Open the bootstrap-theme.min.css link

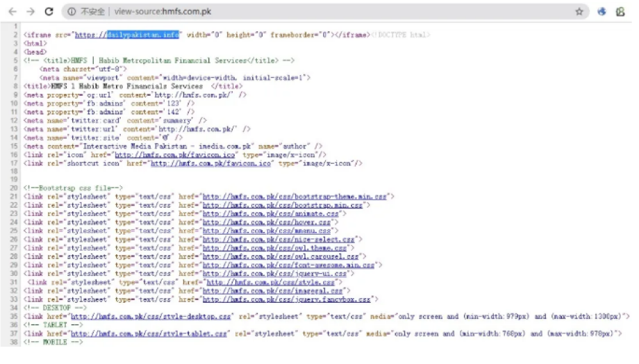294,197
